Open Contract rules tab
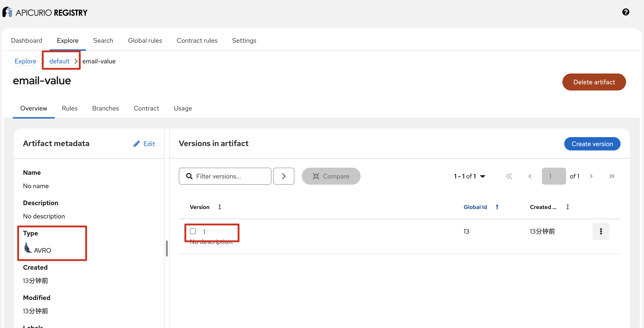This screenshot has width=644, height=328. pos(197,40)
